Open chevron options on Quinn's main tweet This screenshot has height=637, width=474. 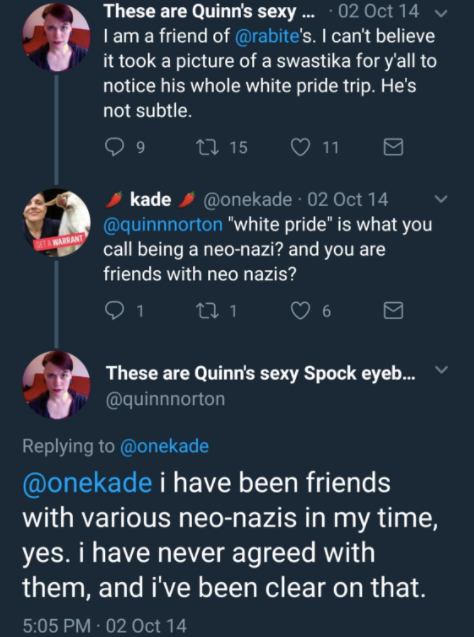pyautogui.click(x=441, y=370)
